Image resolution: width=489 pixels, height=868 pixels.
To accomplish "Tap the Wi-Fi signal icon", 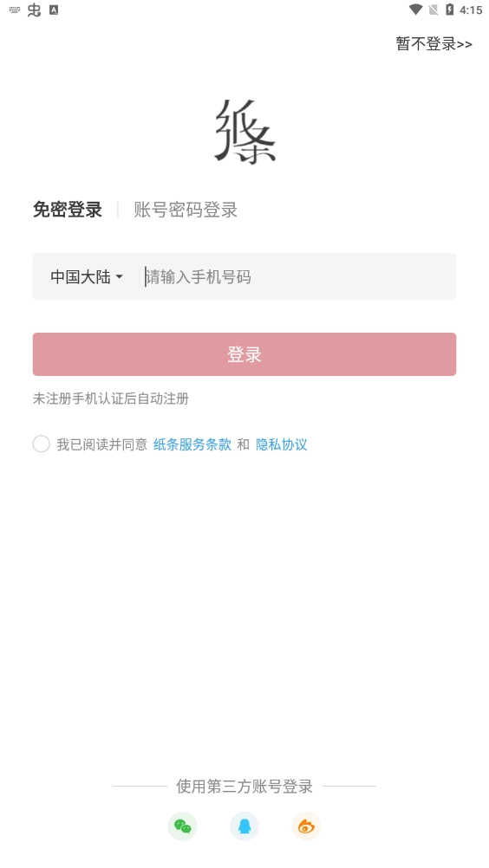I will pyautogui.click(x=415, y=10).
